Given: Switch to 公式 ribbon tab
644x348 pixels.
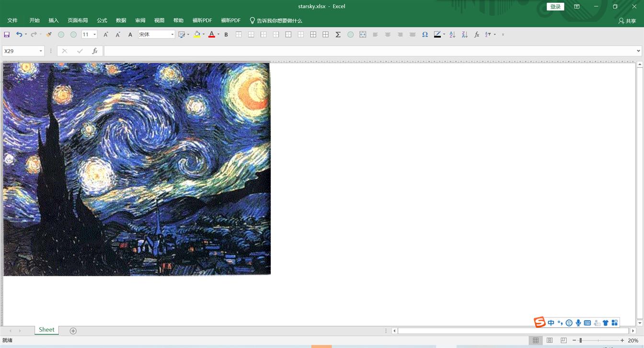Looking at the screenshot, I should point(102,21).
